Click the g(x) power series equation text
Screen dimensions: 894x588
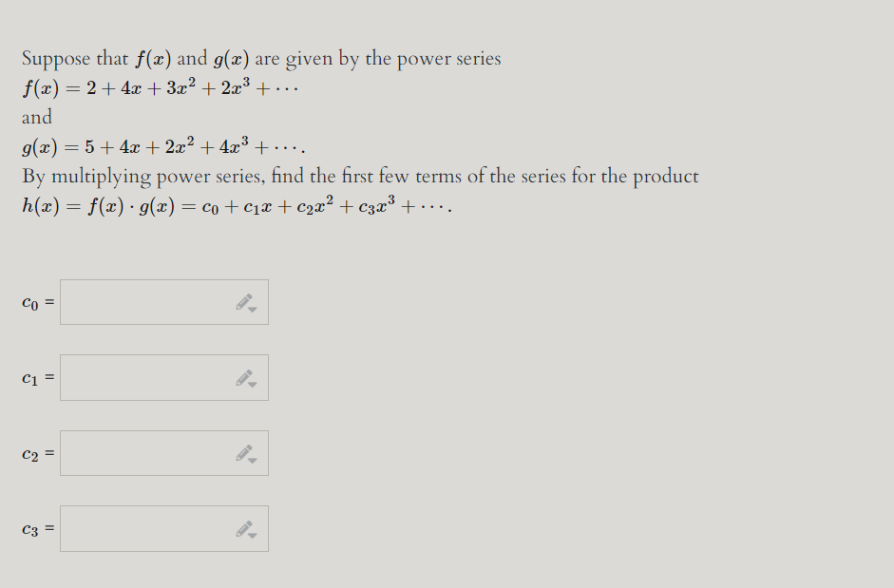coord(162,145)
